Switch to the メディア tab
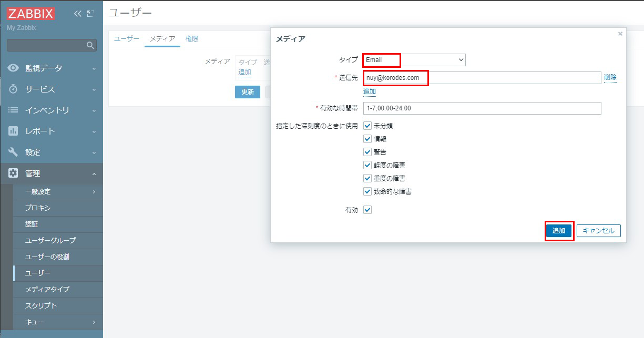The width and height of the screenshot is (644, 338). (x=162, y=39)
